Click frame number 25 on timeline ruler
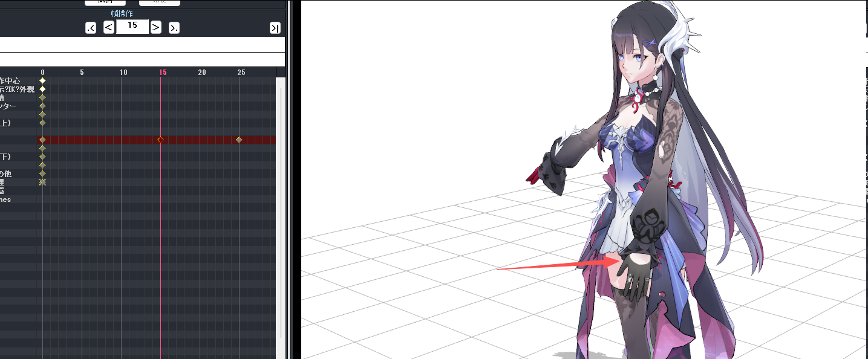The image size is (868, 359). 241,73
